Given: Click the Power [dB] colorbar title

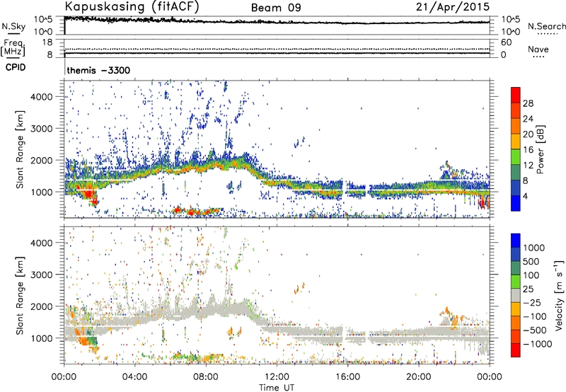Looking at the screenshot, I should (541, 149).
